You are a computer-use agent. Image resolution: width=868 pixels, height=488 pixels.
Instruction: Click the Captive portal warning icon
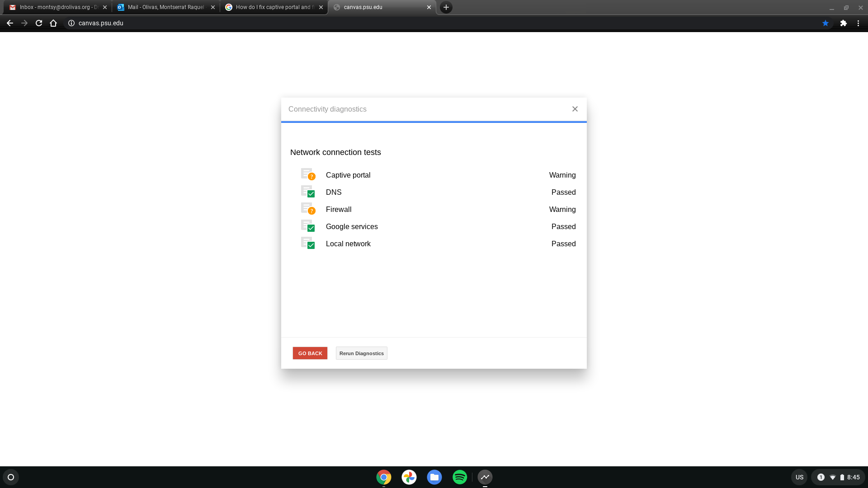[311, 177]
